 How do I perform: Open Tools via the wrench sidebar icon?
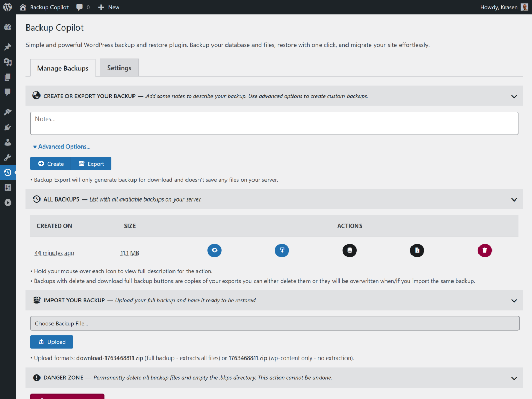(7, 157)
